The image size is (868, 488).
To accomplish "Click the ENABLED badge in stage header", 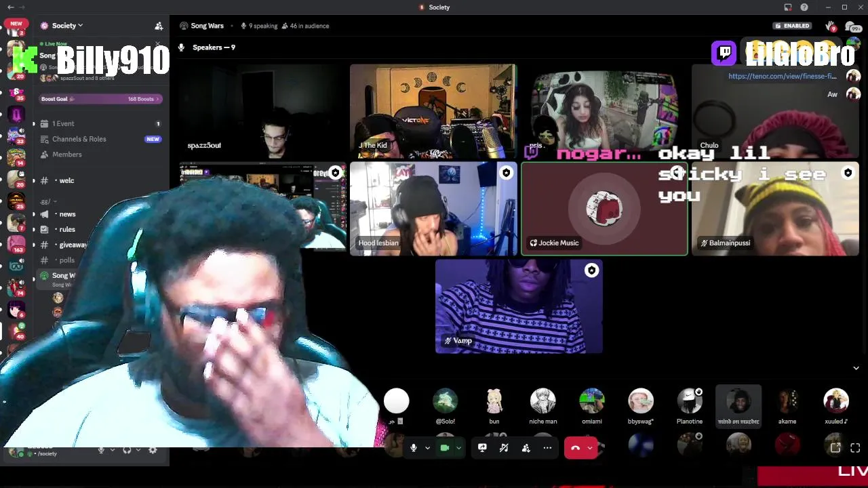I will [x=792, y=26].
